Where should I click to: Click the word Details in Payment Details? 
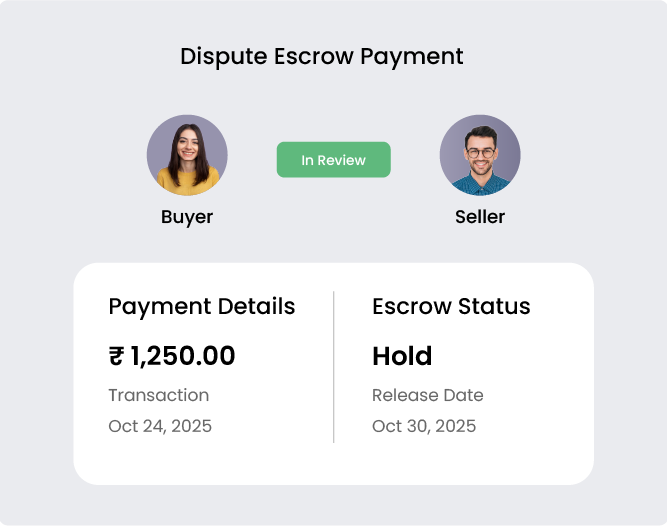[x=257, y=306]
